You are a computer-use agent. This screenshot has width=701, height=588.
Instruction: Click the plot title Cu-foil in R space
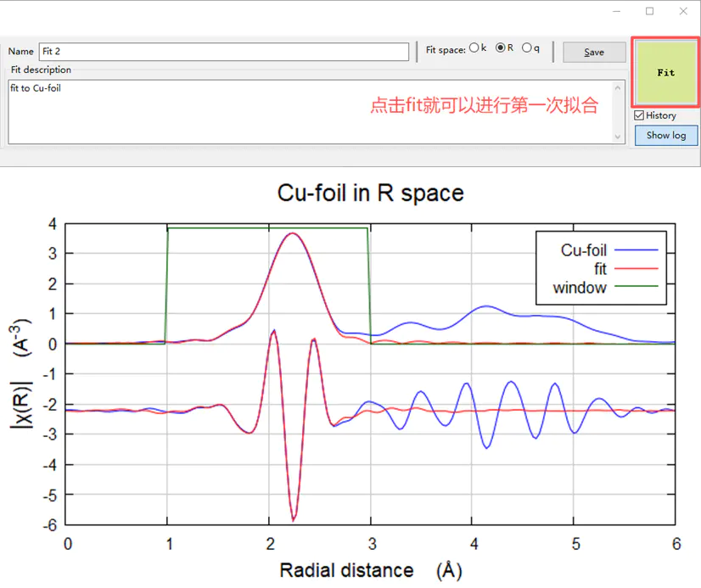click(370, 193)
